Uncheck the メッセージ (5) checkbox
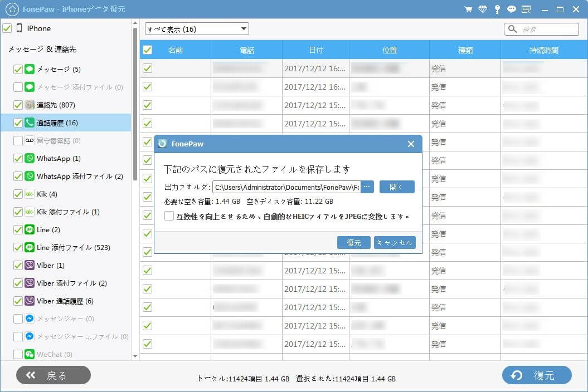Image resolution: width=588 pixels, height=392 pixels. point(18,69)
